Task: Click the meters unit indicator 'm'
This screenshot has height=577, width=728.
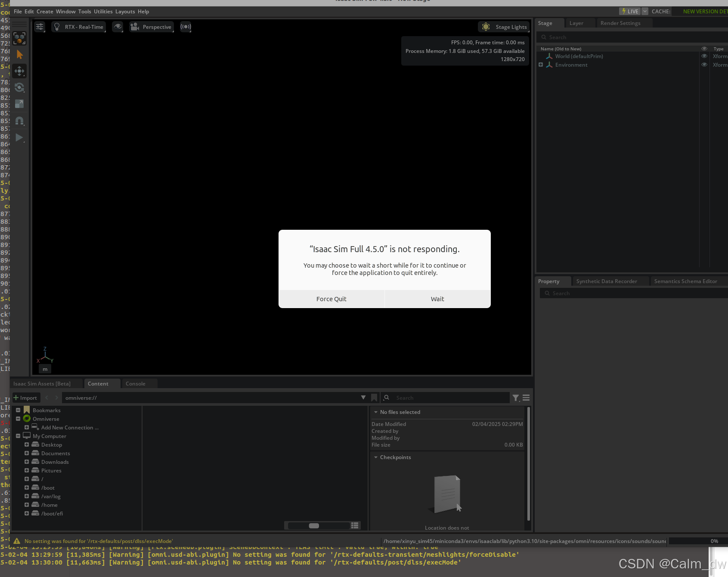Action: tap(45, 369)
